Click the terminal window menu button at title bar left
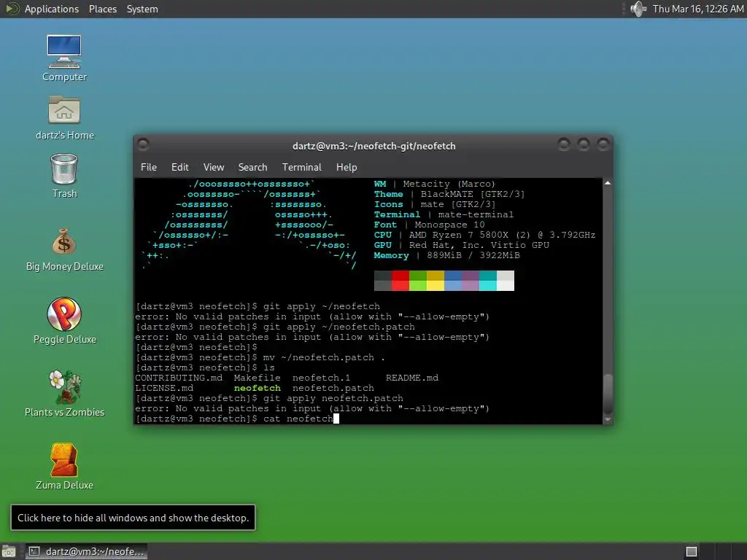The width and height of the screenshot is (747, 560). [143, 144]
